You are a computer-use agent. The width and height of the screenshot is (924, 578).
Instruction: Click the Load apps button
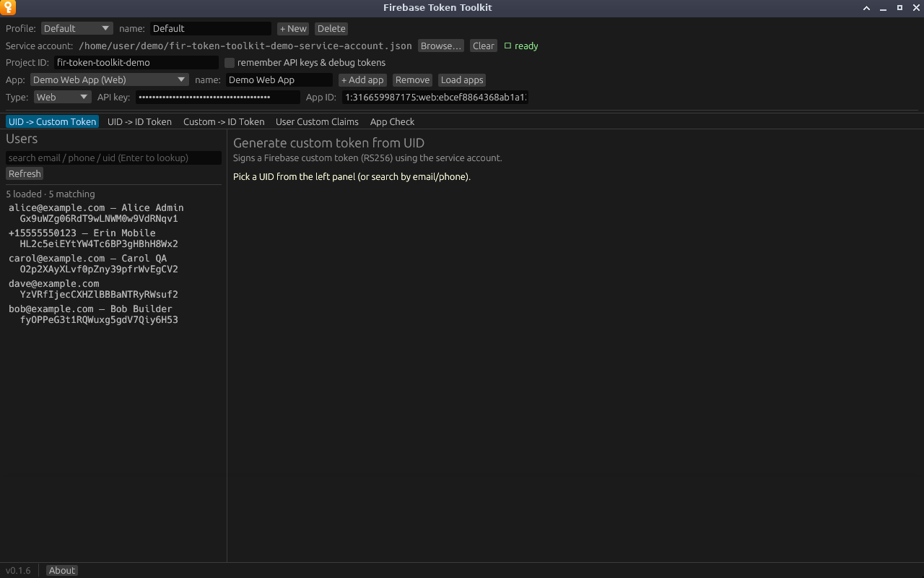pyautogui.click(x=462, y=80)
